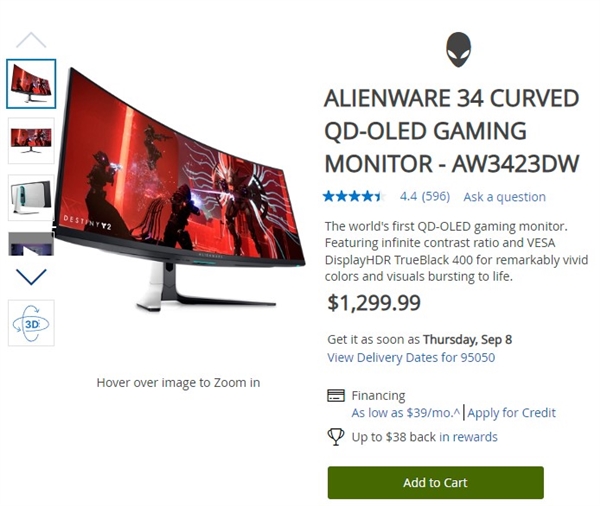The height and width of the screenshot is (506, 600).
Task: Open the 4.4 (596) reviews link
Action: [425, 196]
